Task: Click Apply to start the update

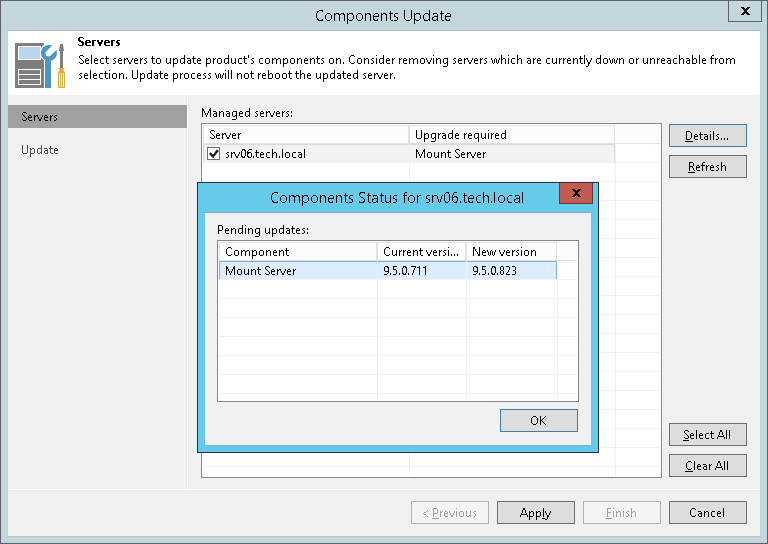Action: click(535, 513)
